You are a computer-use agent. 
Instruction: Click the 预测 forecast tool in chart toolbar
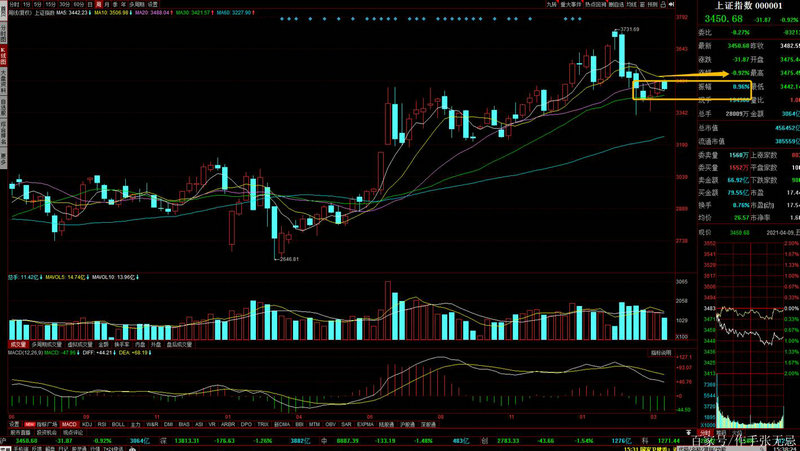[653, 4]
